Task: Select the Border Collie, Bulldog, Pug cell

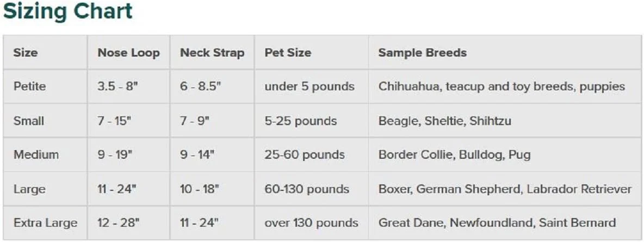Action: coord(455,155)
